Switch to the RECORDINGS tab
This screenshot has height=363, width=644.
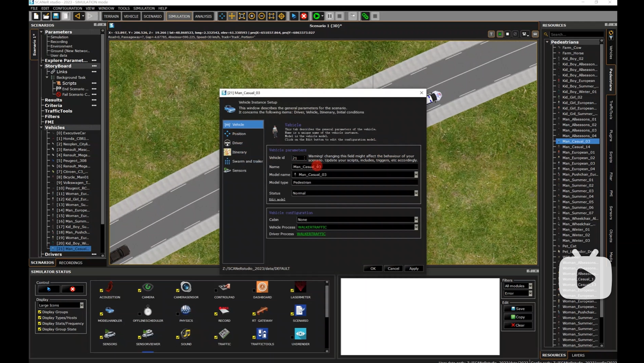[x=71, y=262]
